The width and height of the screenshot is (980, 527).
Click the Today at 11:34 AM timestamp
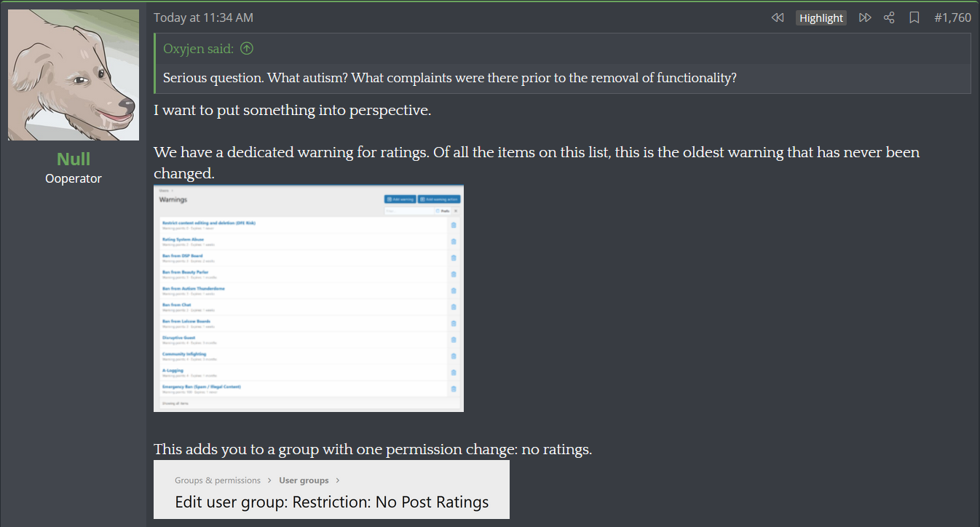pos(203,17)
